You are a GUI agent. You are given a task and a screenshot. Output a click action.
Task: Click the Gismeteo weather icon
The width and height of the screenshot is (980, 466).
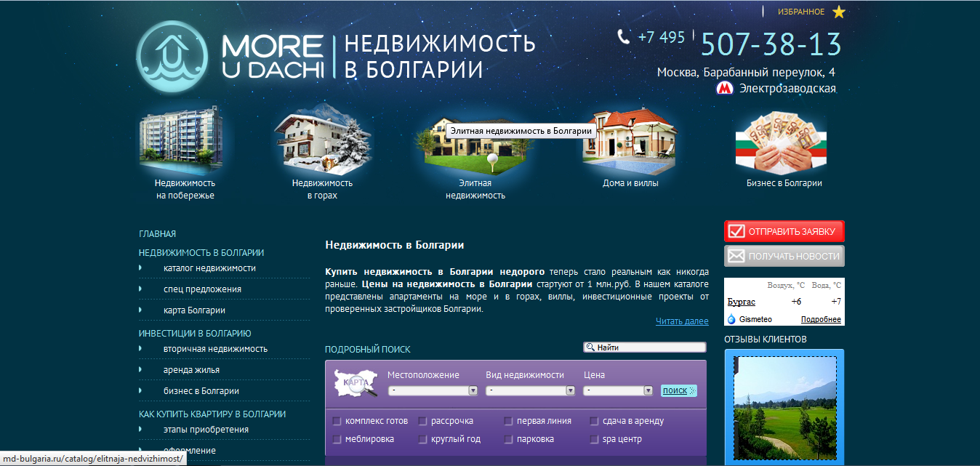(731, 319)
